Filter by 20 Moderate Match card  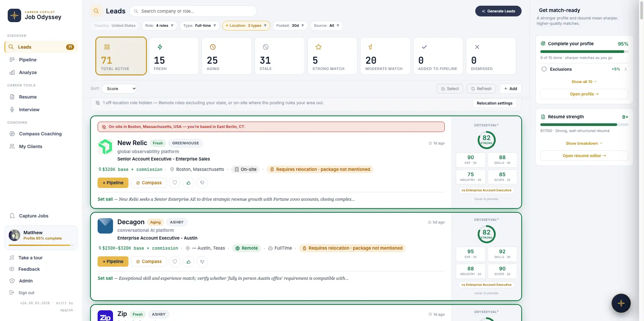tap(385, 56)
